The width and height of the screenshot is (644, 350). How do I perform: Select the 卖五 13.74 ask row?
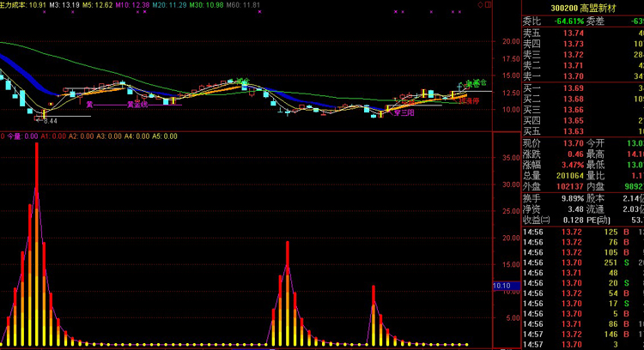coord(583,33)
